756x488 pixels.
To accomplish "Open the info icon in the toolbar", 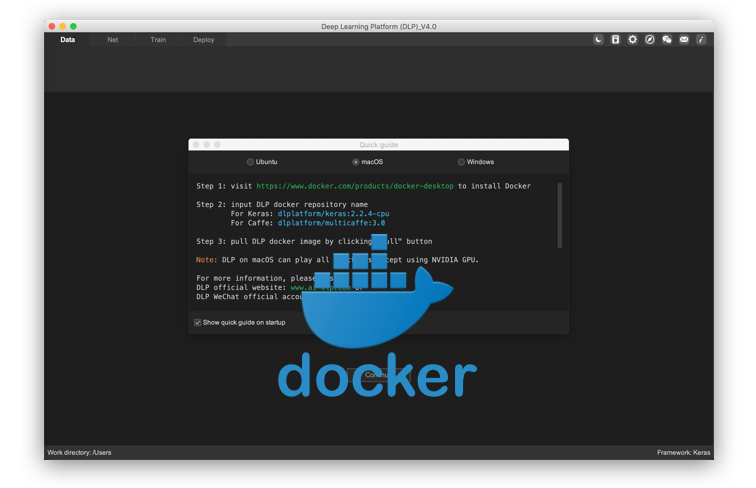I will click(701, 40).
